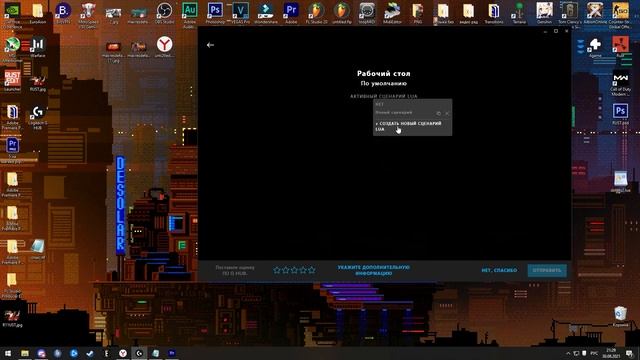Click Создать новый сценарий LUA

tap(409, 126)
